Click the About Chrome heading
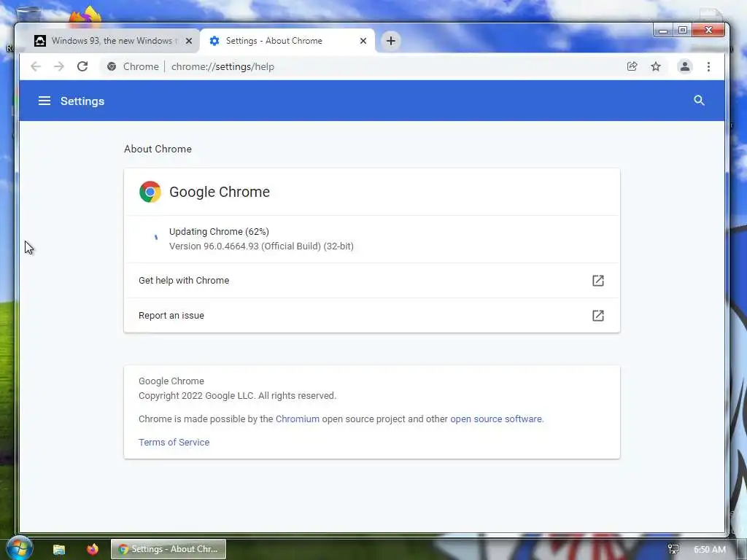Viewport: 747px width, 560px height. click(x=158, y=149)
